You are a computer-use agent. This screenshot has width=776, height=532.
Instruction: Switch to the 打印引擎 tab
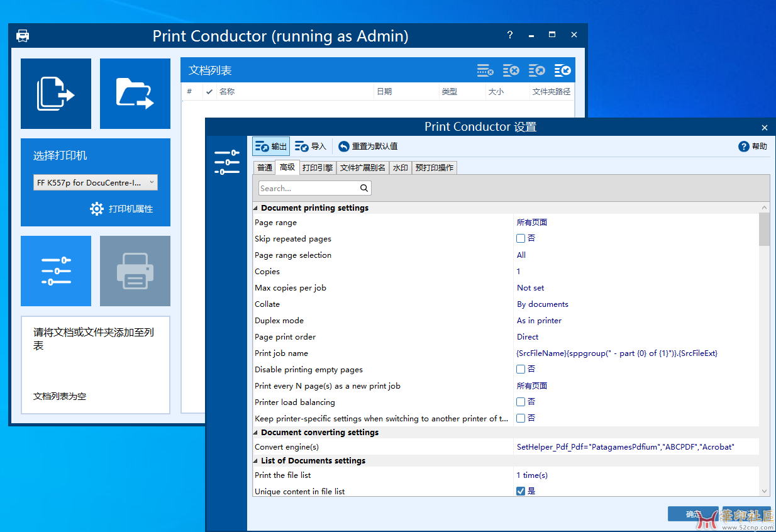click(318, 168)
